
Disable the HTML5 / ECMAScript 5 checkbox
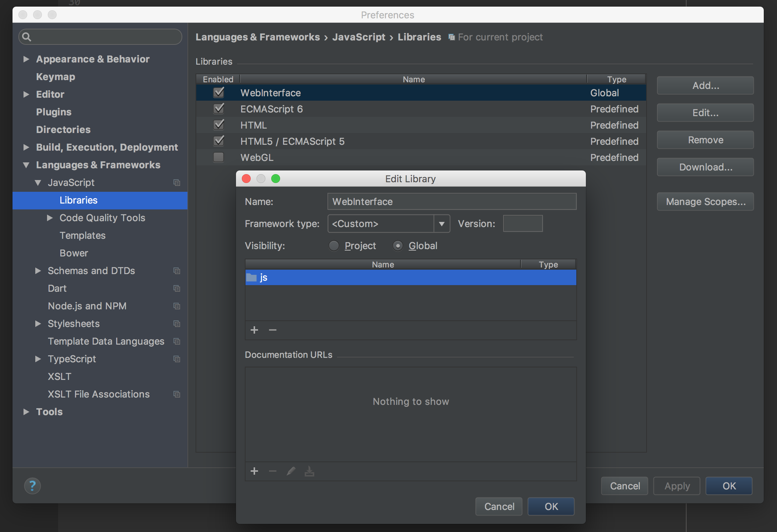coord(218,141)
